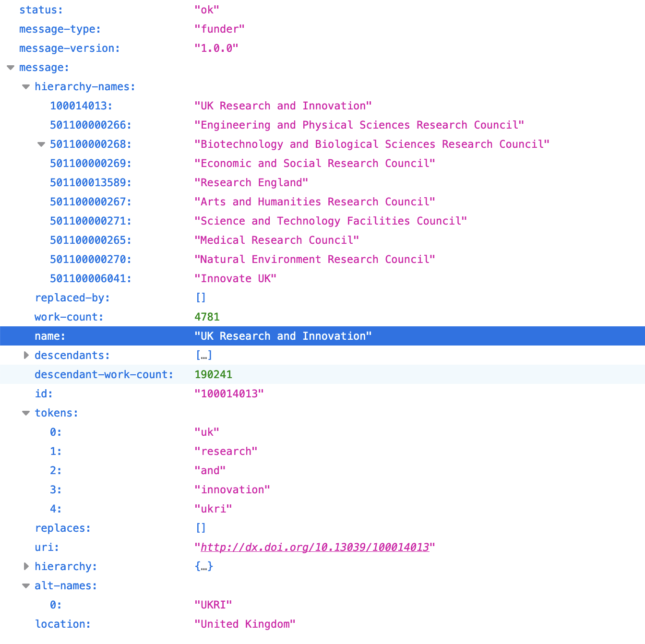Viewport: 645px width, 644px height.
Task: Select the location United Kingdom value
Action: pos(245,624)
